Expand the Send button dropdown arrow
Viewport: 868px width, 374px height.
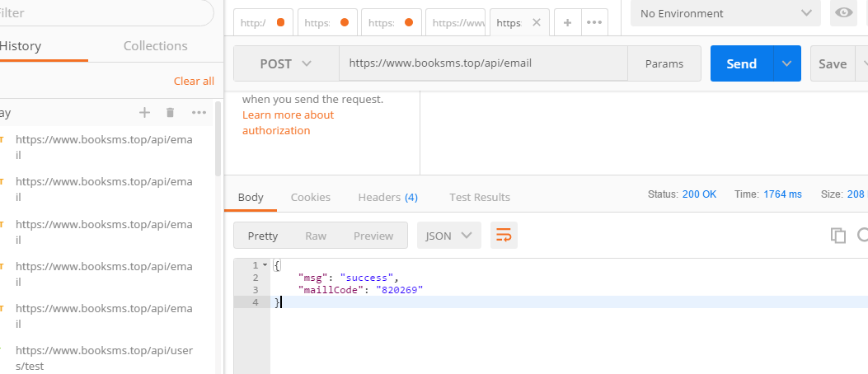click(786, 63)
